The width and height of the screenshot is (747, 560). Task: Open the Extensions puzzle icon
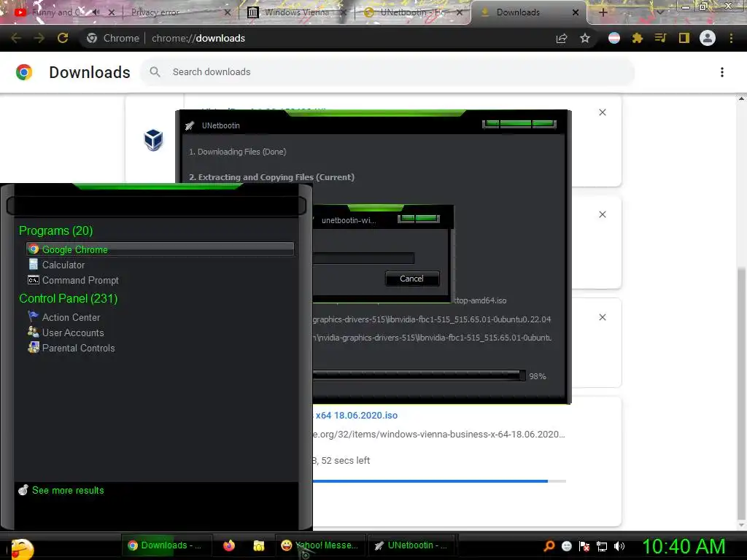pyautogui.click(x=638, y=38)
